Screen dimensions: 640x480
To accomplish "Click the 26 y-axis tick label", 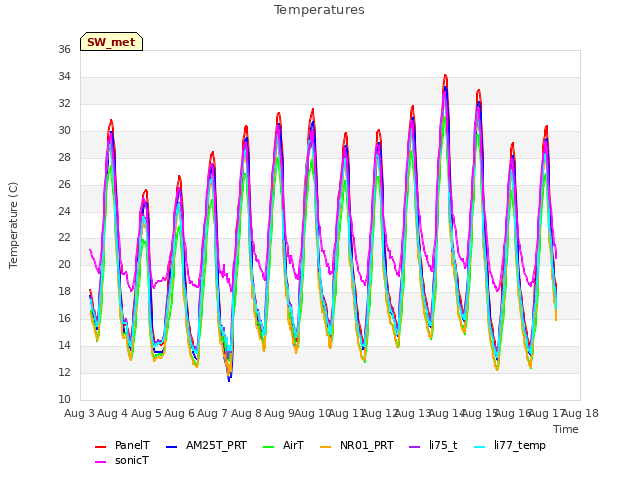I will 64,184.
